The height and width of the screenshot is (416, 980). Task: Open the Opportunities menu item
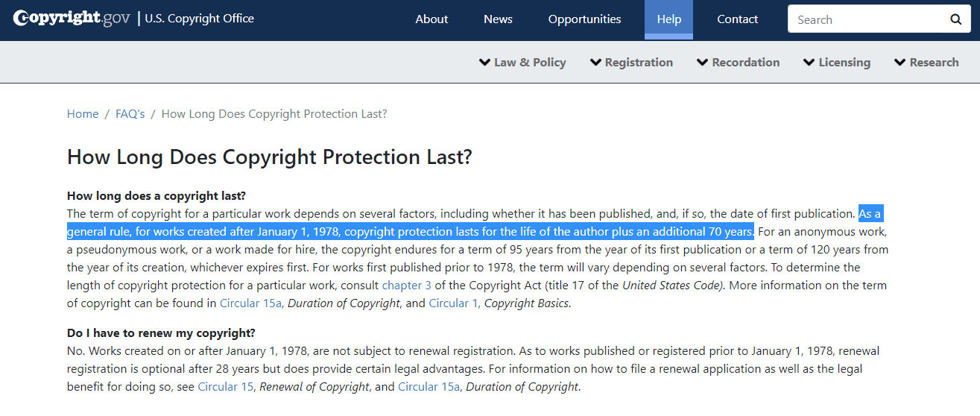coord(584,19)
